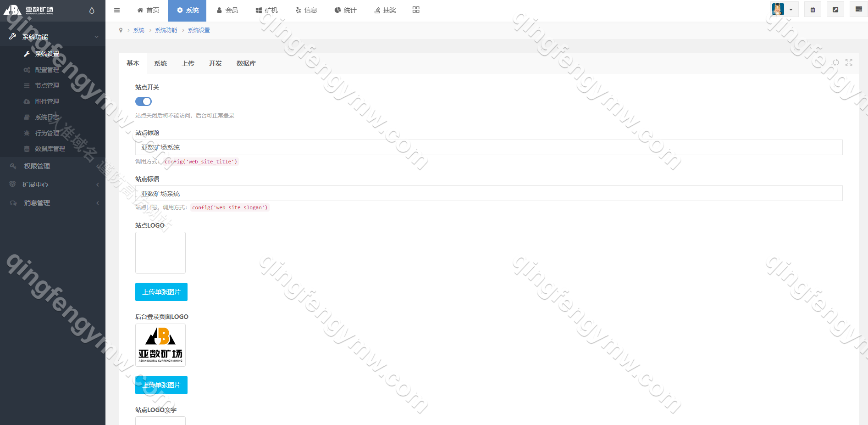Click the config('web_site_title') code snippet

click(201, 162)
